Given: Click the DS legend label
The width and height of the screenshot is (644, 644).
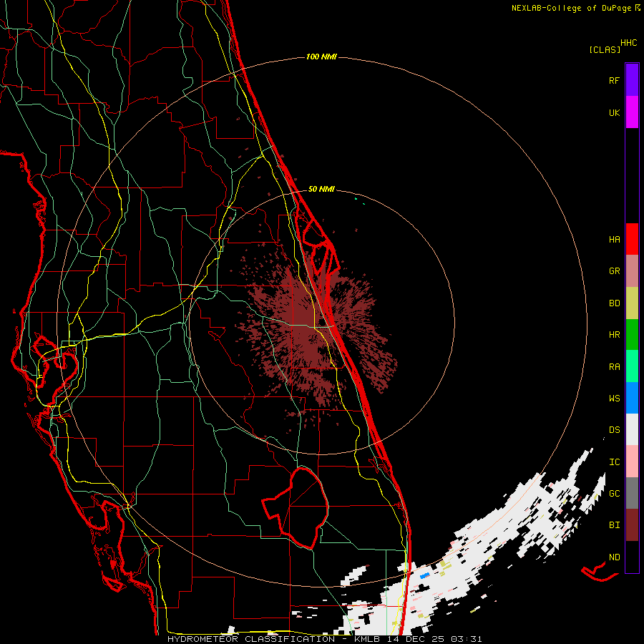Looking at the screenshot, I should tap(614, 430).
